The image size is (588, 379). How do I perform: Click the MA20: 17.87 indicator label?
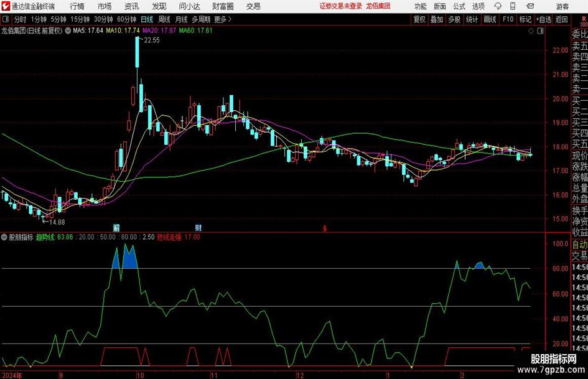point(159,30)
